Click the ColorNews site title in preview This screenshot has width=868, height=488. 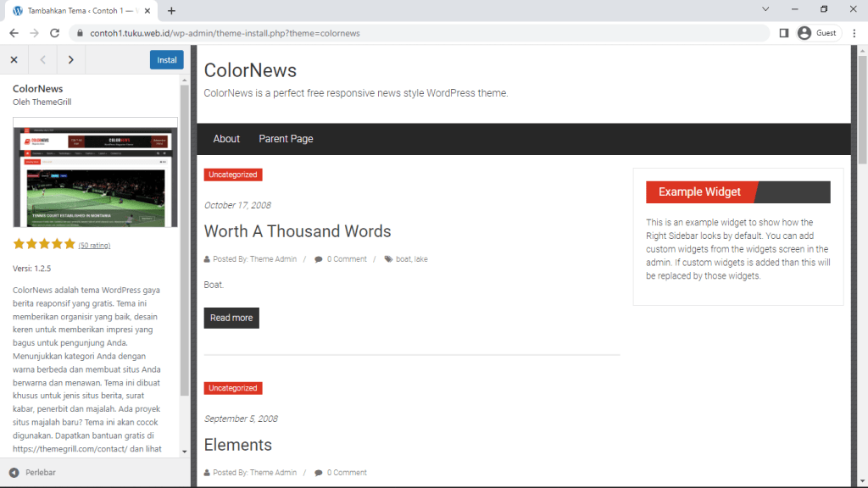click(250, 70)
